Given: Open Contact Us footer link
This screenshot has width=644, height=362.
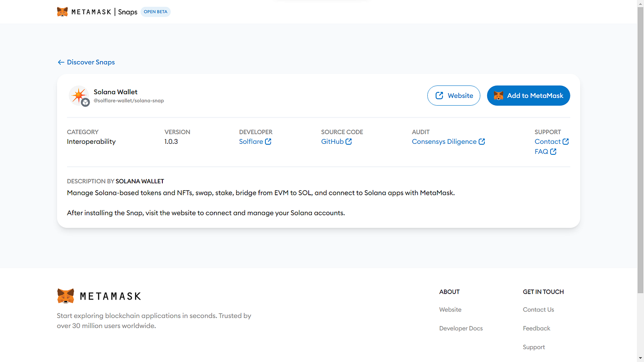Looking at the screenshot, I should pos(538,310).
